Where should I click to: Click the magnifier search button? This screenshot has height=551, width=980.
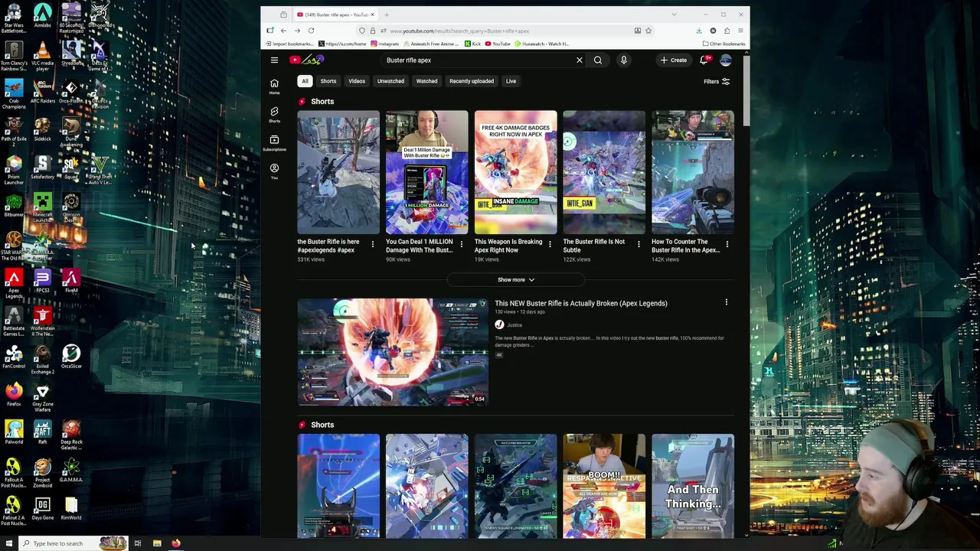pyautogui.click(x=598, y=60)
